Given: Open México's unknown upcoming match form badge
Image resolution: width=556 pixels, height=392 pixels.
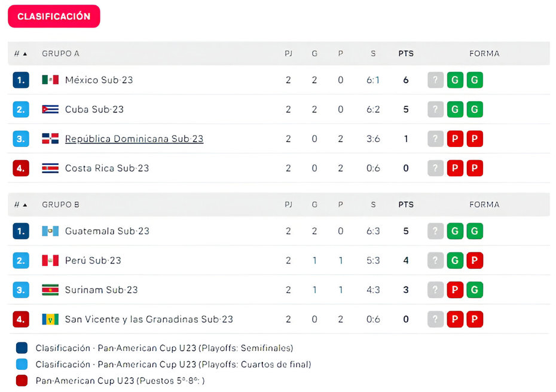Looking at the screenshot, I should (x=435, y=79).
